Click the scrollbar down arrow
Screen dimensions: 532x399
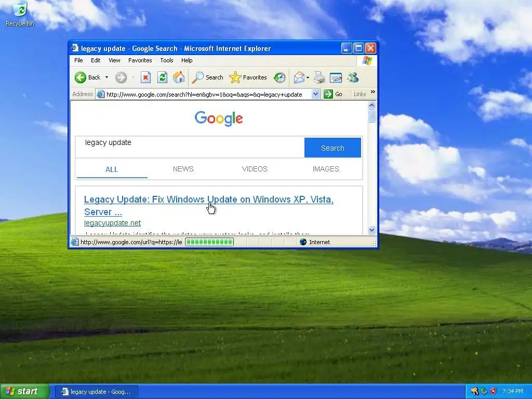pos(371,230)
